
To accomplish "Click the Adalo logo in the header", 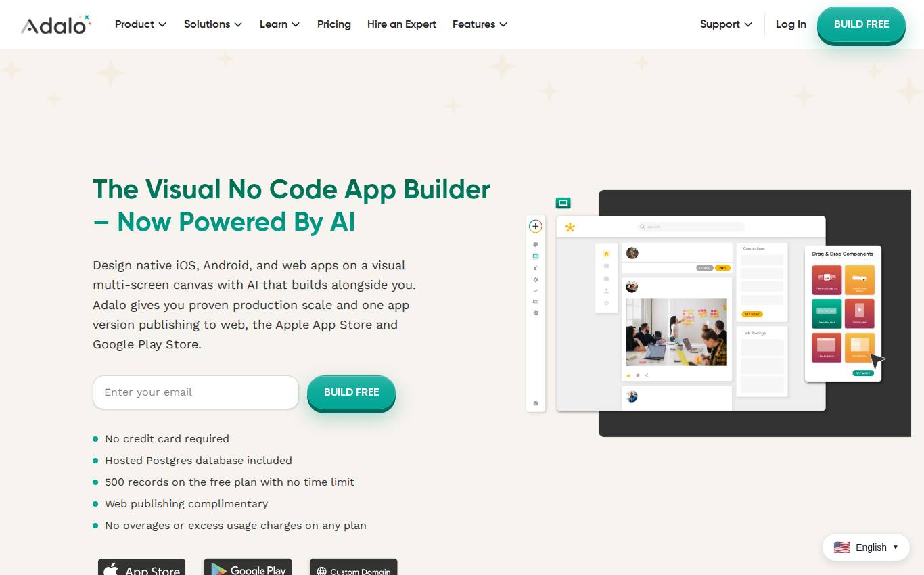I will (x=56, y=24).
